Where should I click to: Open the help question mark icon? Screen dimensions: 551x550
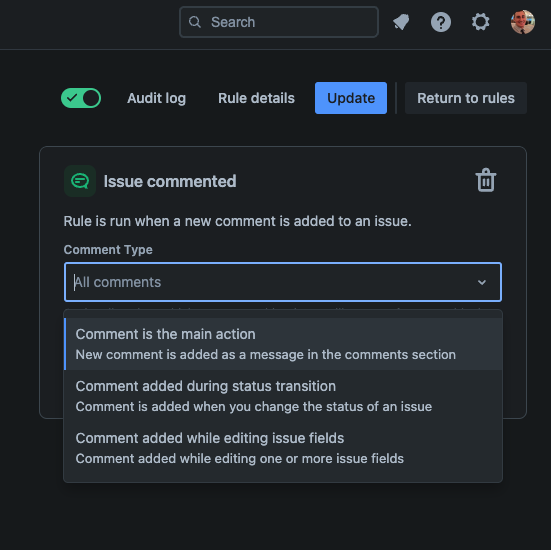tap(441, 22)
